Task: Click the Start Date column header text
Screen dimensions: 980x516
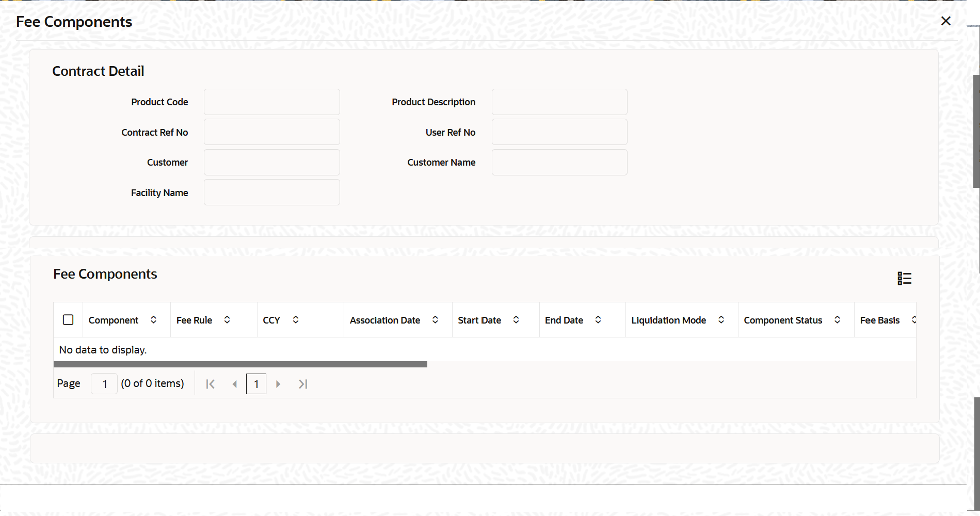Action: point(479,320)
